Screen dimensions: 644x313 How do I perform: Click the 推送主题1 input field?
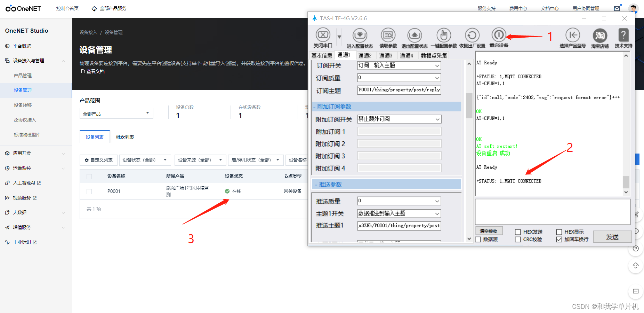[399, 226]
